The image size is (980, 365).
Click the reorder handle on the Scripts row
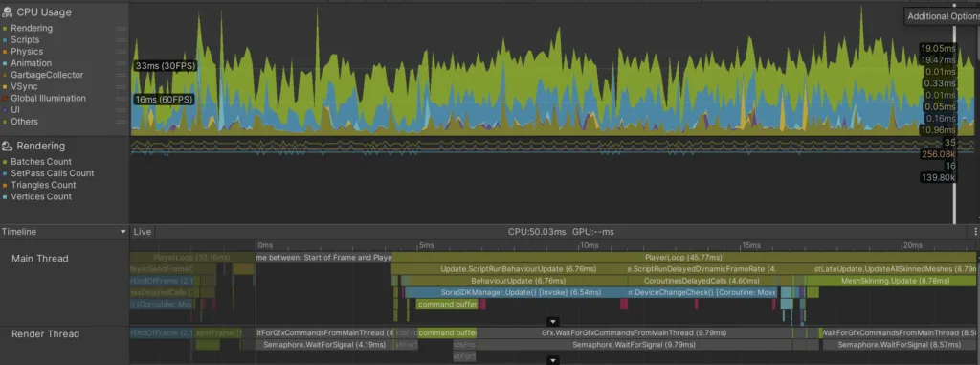(x=122, y=40)
